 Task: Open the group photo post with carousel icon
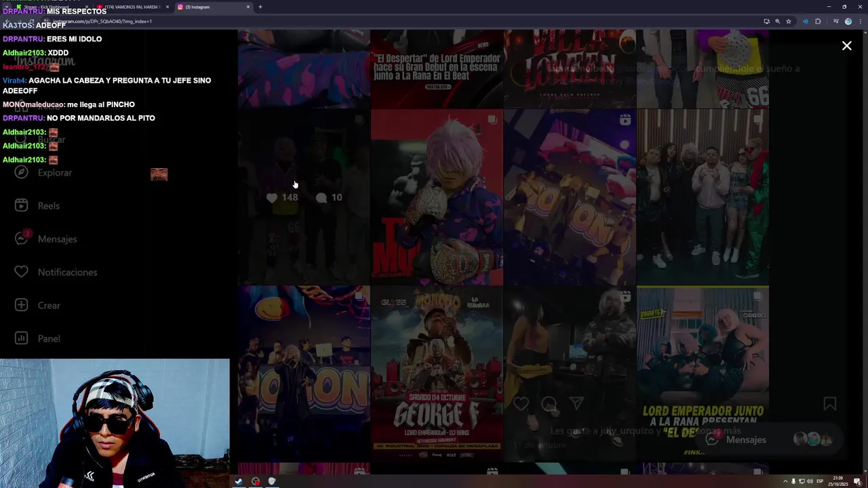point(703,197)
